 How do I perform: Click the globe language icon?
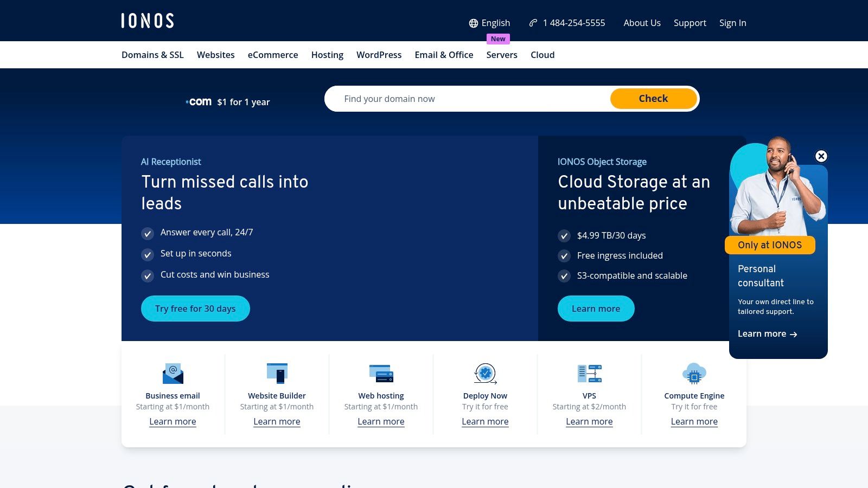coord(474,23)
